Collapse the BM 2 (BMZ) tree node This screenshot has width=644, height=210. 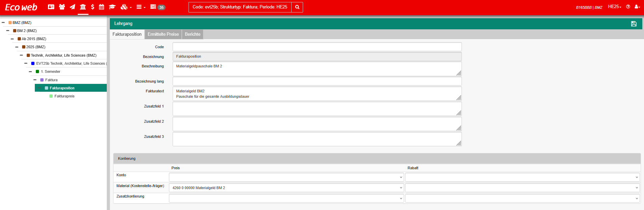(x=8, y=31)
